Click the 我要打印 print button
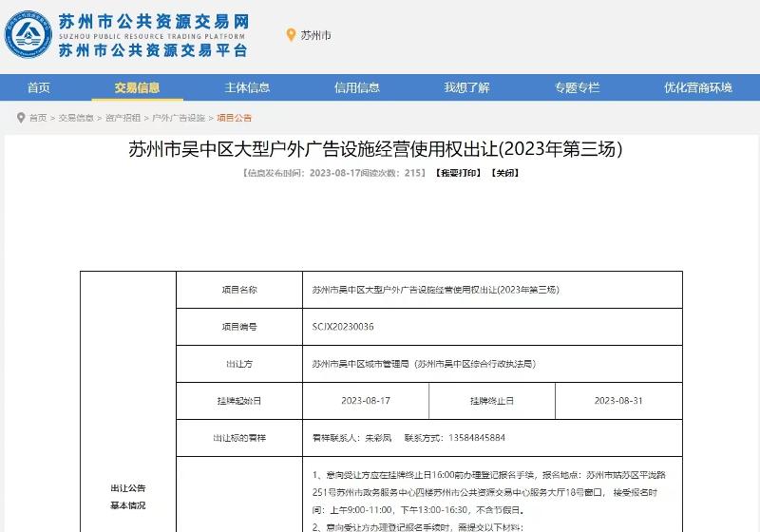 (x=457, y=174)
